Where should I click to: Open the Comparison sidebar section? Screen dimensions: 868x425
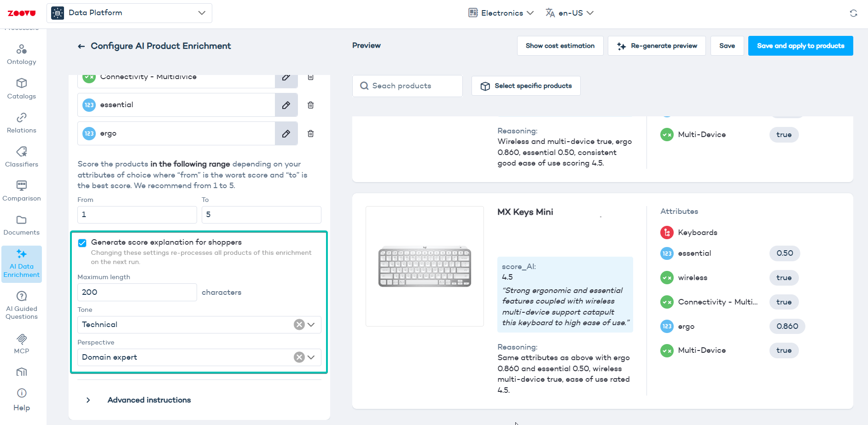22,191
